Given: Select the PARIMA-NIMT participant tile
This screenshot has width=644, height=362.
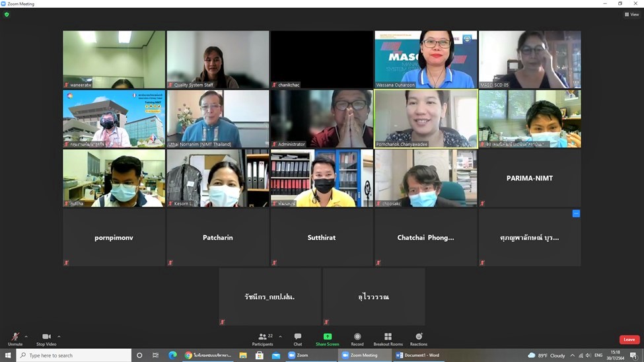Looking at the screenshot, I should tap(530, 178).
